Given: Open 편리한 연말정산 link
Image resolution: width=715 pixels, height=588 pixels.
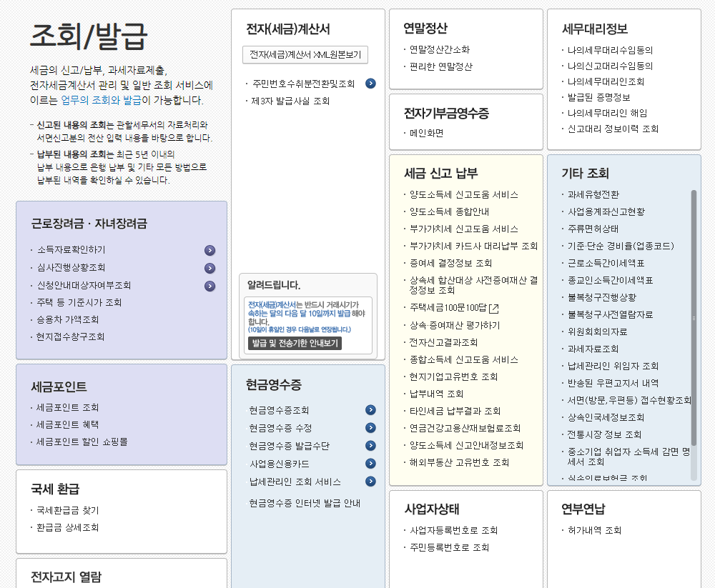Looking at the screenshot, I should 441,67.
